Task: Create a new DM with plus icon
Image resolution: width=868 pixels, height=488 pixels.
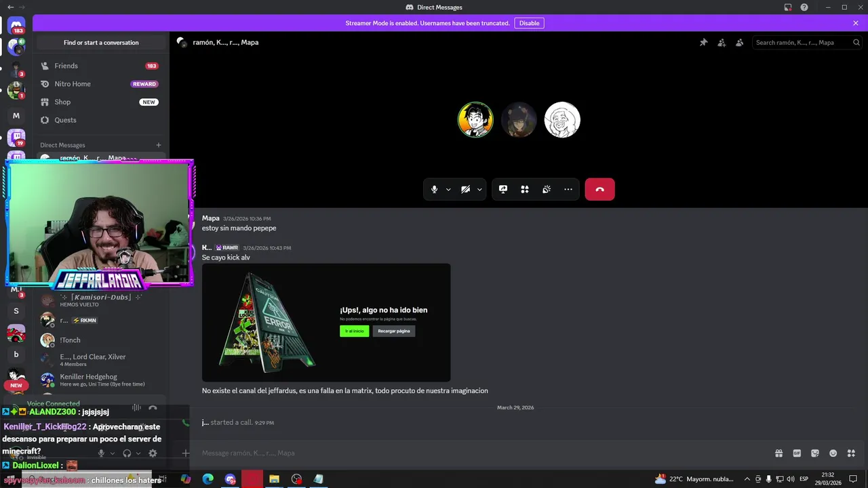Action: [x=159, y=145]
